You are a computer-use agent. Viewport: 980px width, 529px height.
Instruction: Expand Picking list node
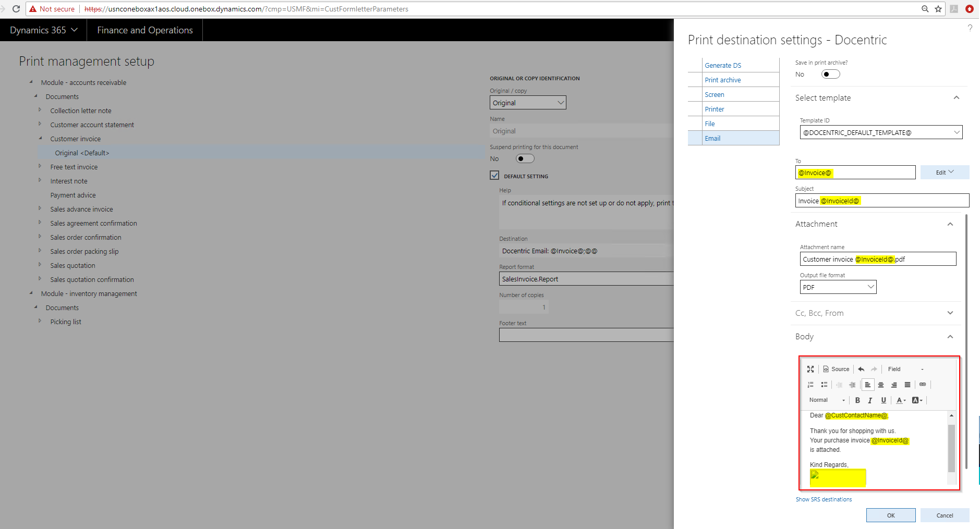tap(40, 321)
